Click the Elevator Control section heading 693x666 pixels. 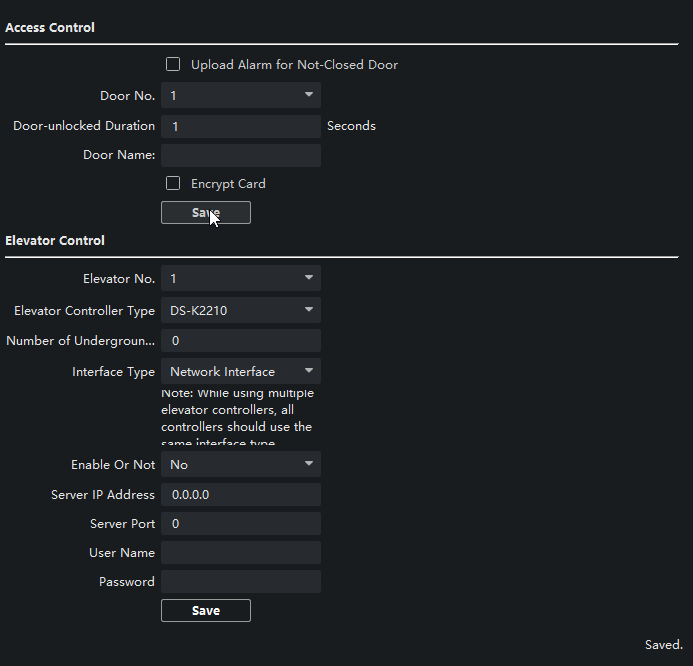(x=55, y=241)
